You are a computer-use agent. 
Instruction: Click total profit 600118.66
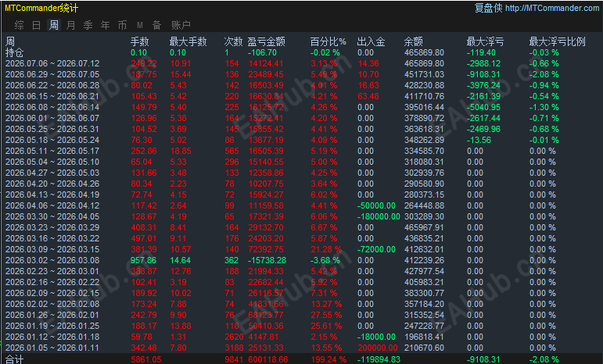[267, 360]
